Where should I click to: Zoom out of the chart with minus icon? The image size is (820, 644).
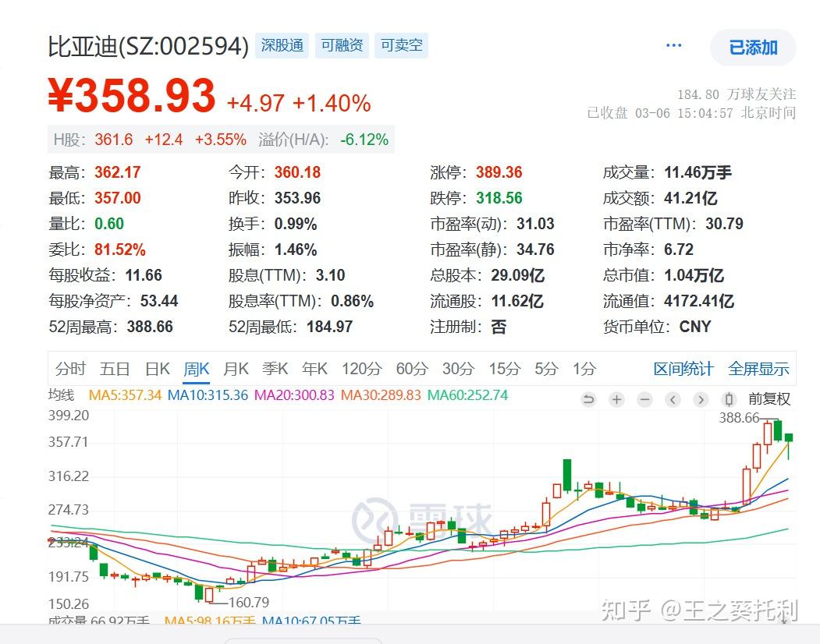(x=644, y=399)
